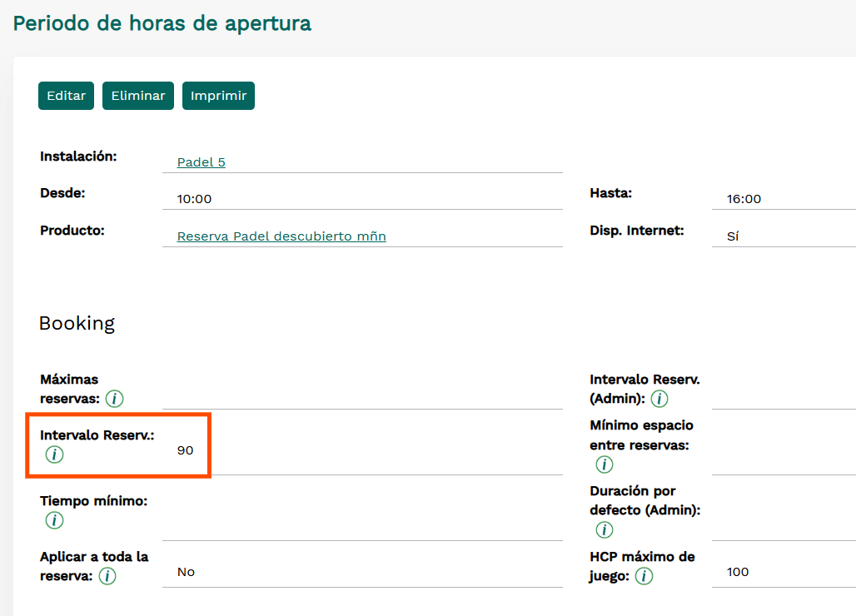Select the HCP máximo value 100
The width and height of the screenshot is (856, 616).
click(x=738, y=572)
